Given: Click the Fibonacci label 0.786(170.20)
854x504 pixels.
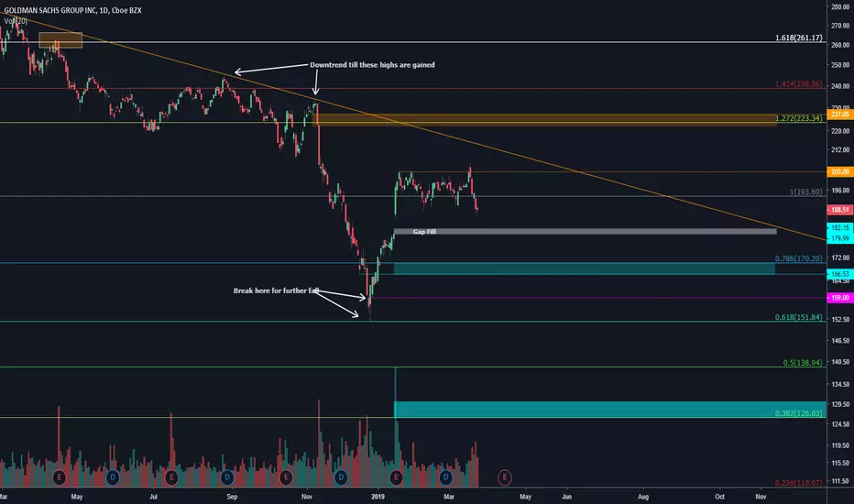Looking at the screenshot, I should [798, 258].
